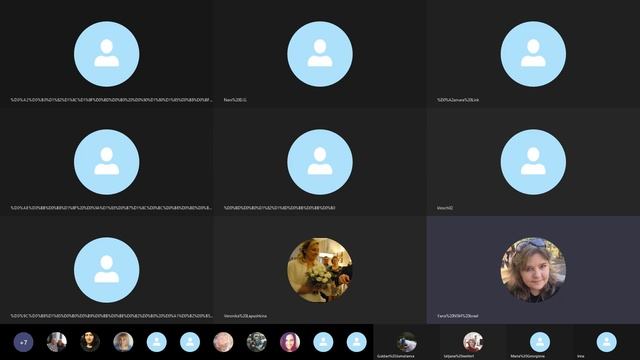Click the dark-haired avatar in the bottom strip

point(90,342)
